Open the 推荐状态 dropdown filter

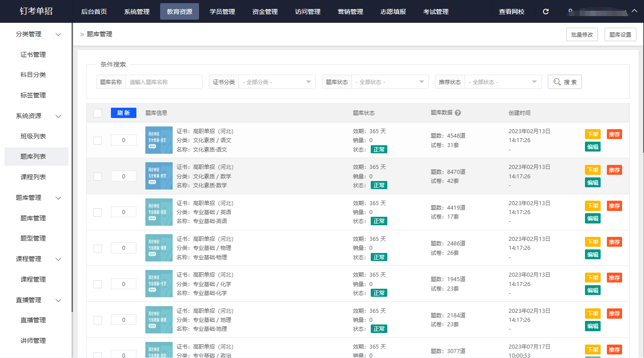tap(503, 82)
